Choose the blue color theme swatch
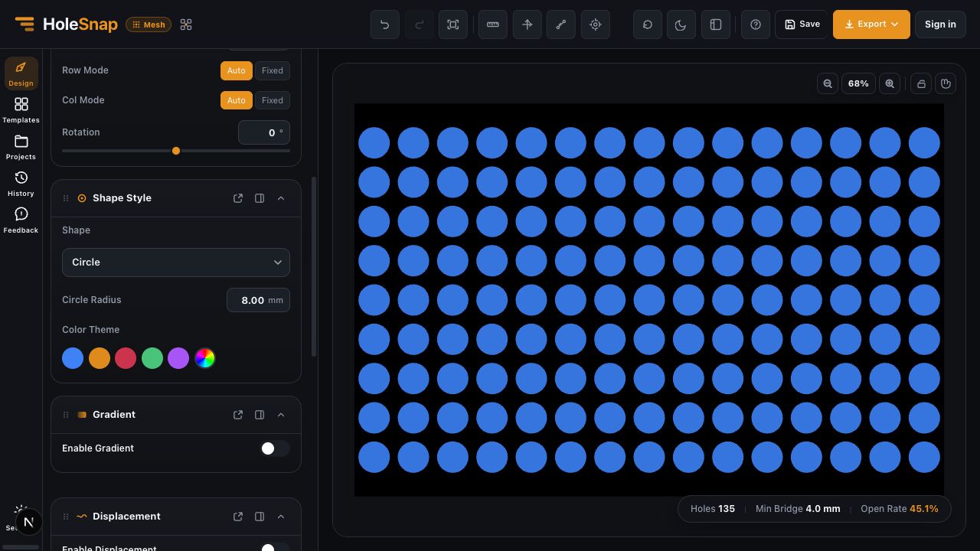This screenshot has width=980, height=551. click(x=73, y=358)
